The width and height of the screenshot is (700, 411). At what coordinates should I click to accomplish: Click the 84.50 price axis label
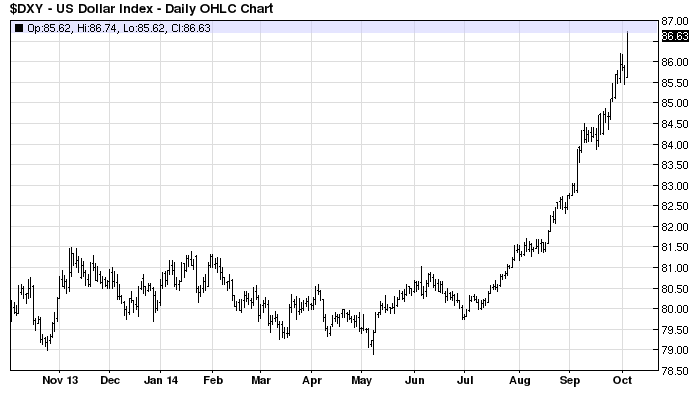pos(675,124)
